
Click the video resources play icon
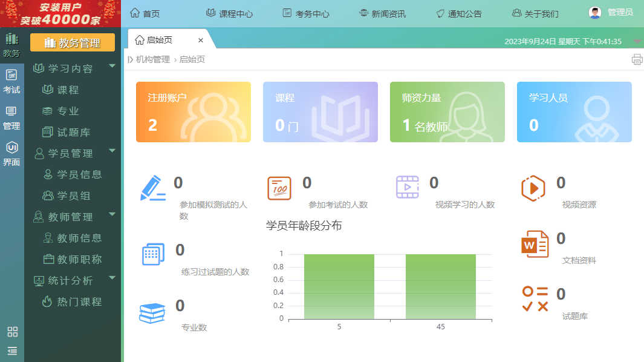(533, 188)
